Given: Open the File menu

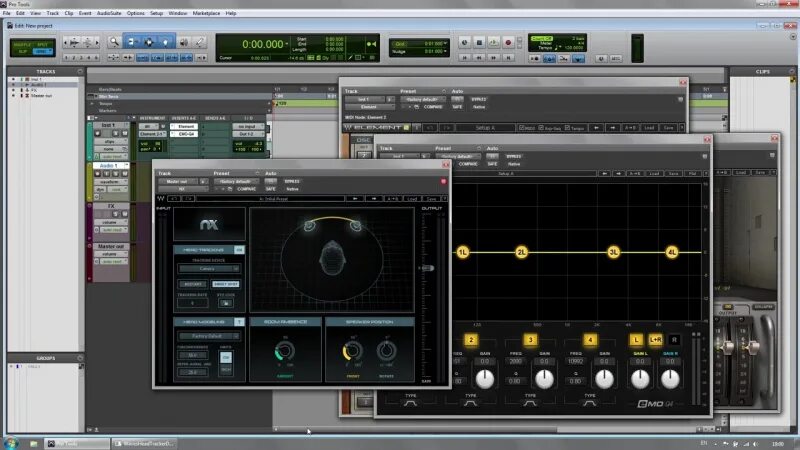Looking at the screenshot, I should tap(7, 13).
